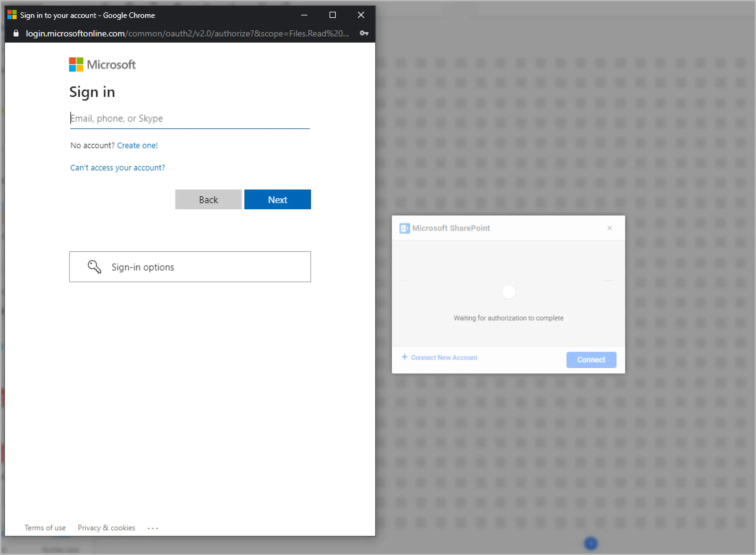Viewport: 756px width, 555px height.
Task: Click the Microsoft logo on sign-in page
Action: point(76,65)
